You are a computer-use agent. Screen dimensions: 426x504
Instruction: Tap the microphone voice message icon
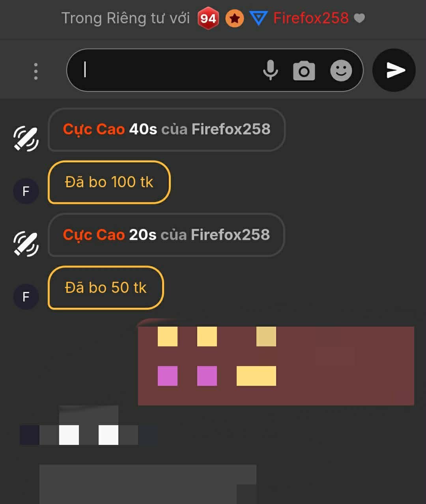[x=271, y=70]
